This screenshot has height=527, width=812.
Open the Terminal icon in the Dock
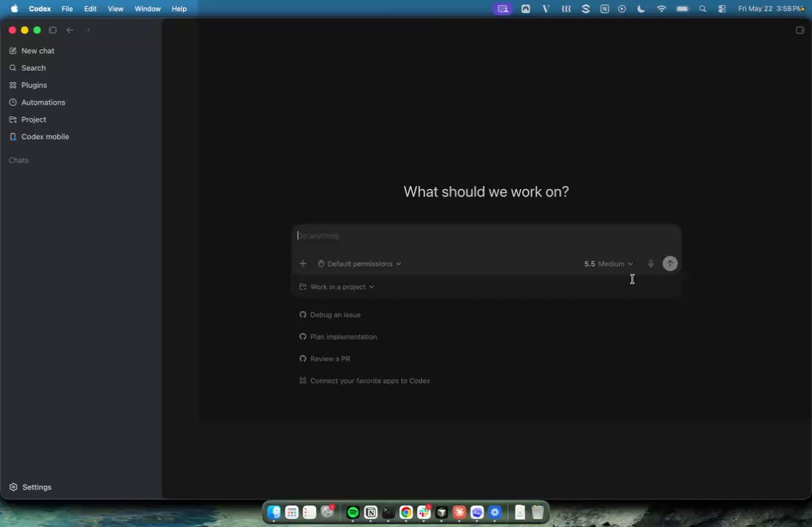point(388,512)
